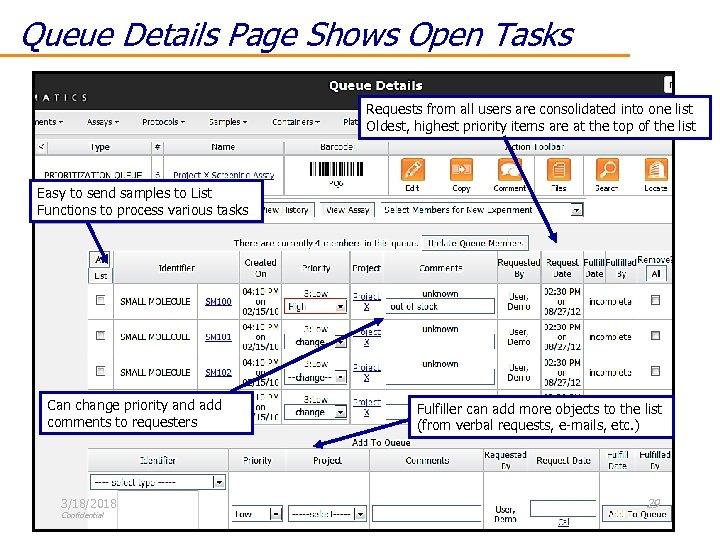720x540 pixels.
Task: Open the Protocols menu
Action: [x=163, y=122]
